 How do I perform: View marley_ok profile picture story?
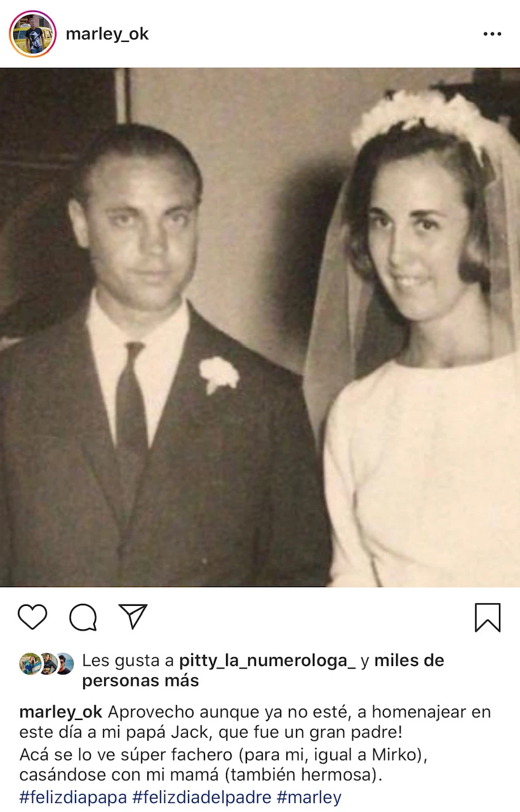(33, 34)
